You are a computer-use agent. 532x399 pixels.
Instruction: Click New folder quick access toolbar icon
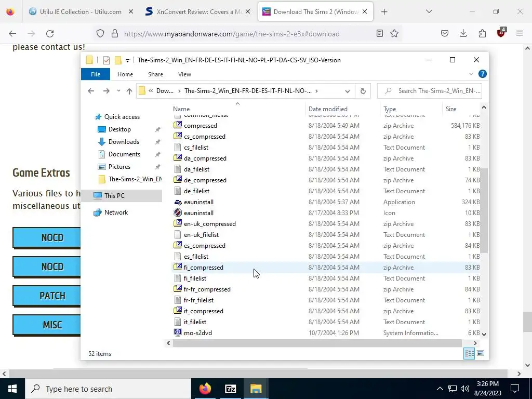point(118,60)
